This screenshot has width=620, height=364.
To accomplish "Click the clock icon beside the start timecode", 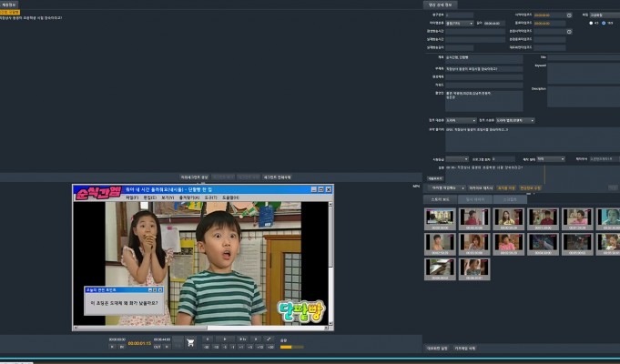I will pyautogui.click(x=569, y=15).
